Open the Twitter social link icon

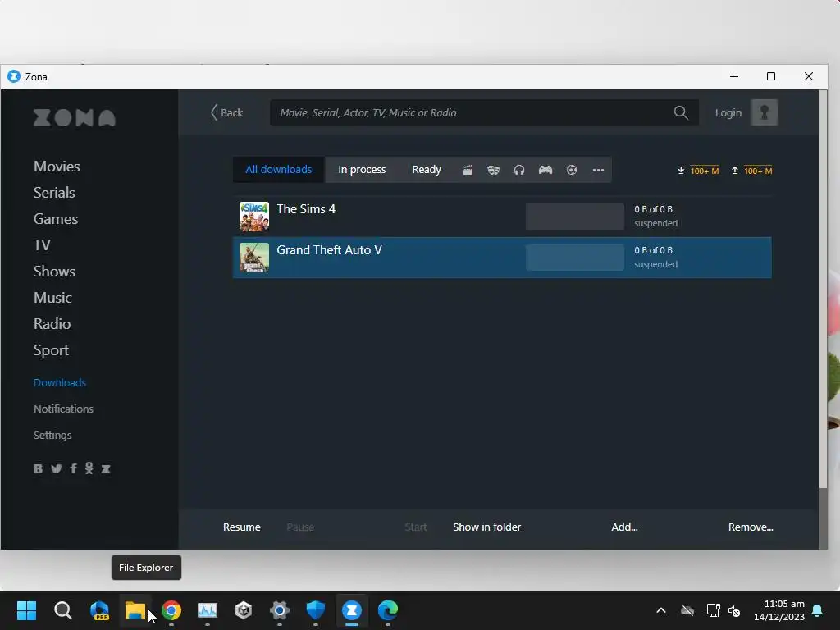pos(57,468)
